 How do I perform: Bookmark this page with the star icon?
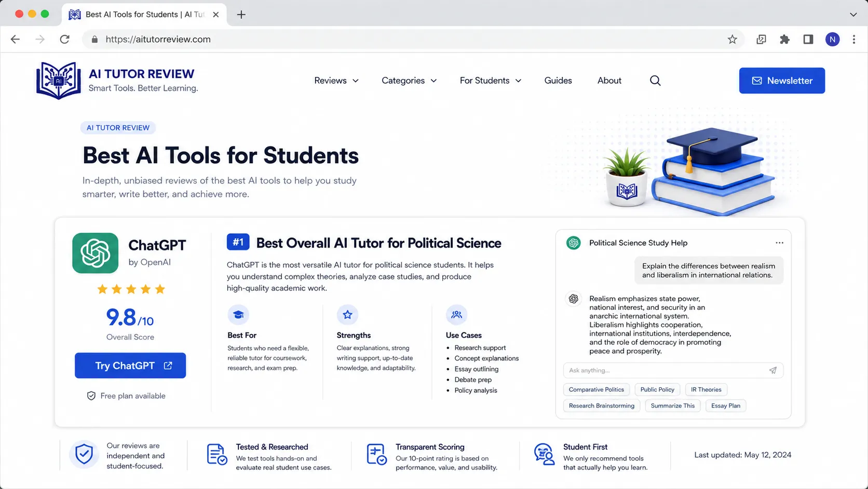tap(732, 39)
